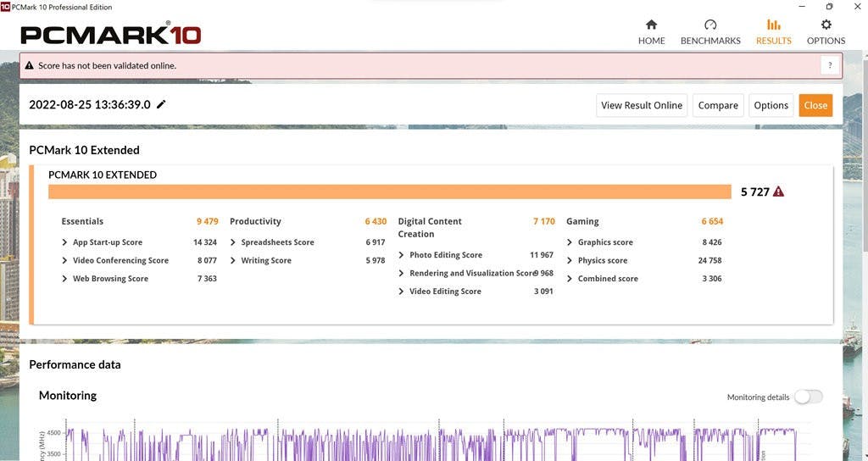The height and width of the screenshot is (461, 868).
Task: Click the Compare button
Action: click(x=717, y=105)
